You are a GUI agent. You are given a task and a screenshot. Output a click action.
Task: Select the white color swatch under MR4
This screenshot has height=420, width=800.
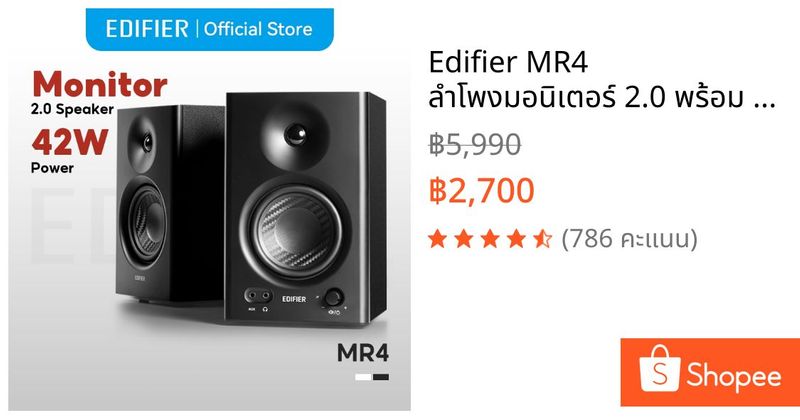pyautogui.click(x=363, y=377)
